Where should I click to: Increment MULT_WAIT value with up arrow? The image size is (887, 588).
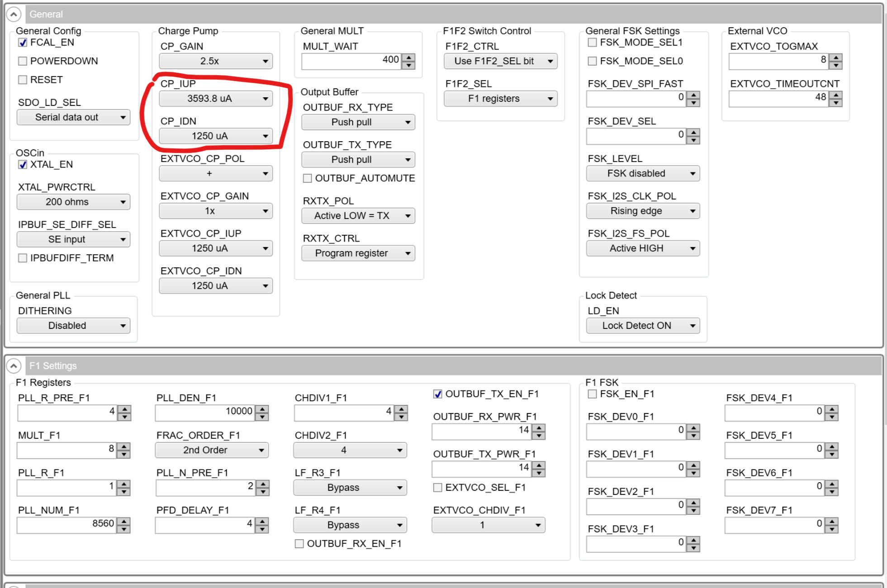(409, 57)
